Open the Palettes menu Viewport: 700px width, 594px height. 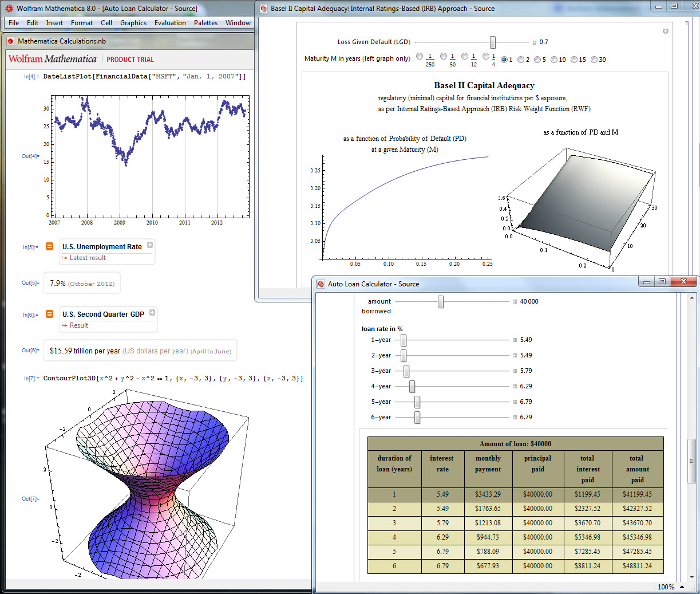click(205, 23)
